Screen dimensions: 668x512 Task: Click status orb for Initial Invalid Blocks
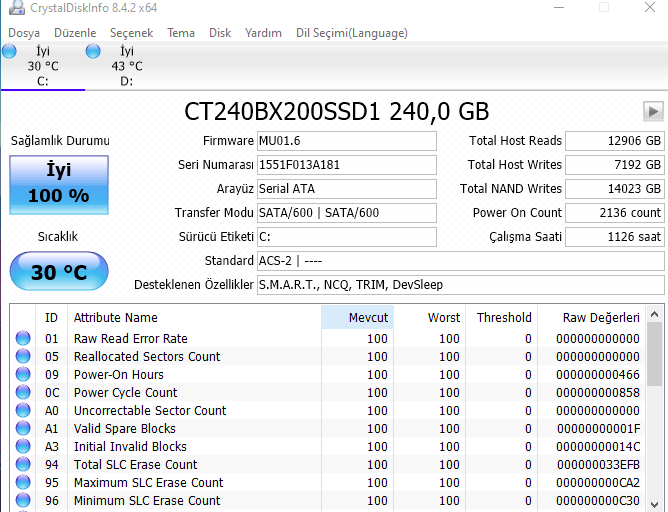click(x=23, y=446)
